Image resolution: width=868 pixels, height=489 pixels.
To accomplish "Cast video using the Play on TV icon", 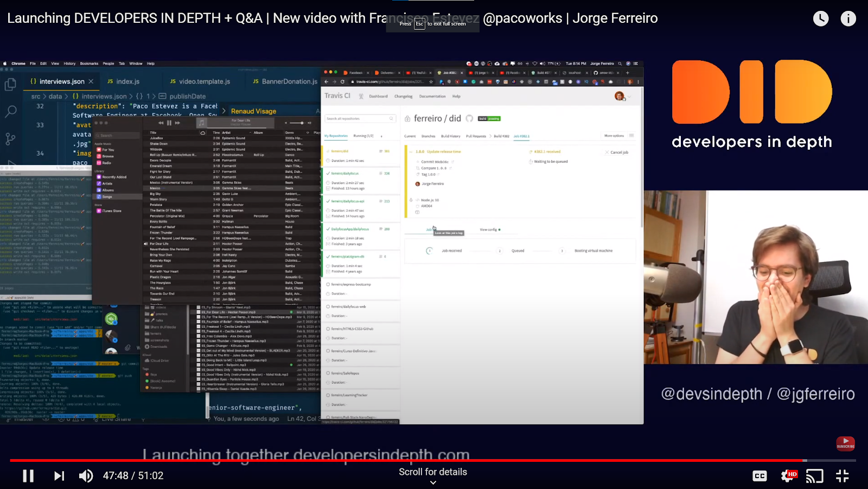I will [814, 476].
